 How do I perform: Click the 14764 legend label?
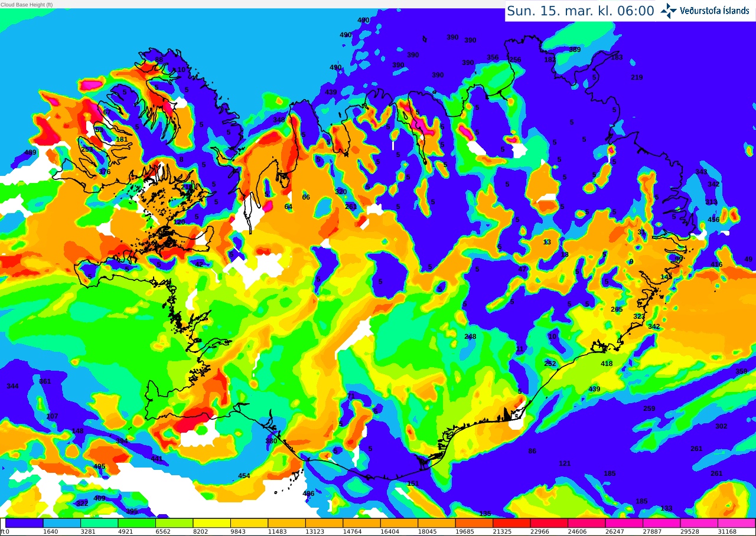coord(352,532)
